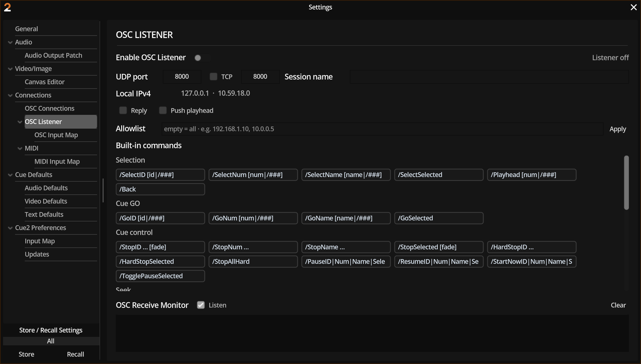The image size is (641, 364).
Task: Collapse the Cue Defaults chevron
Action: tap(10, 175)
